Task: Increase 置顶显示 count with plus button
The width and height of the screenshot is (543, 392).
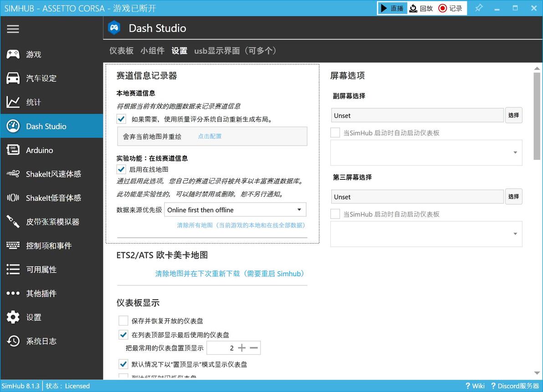Action: tap(242, 348)
